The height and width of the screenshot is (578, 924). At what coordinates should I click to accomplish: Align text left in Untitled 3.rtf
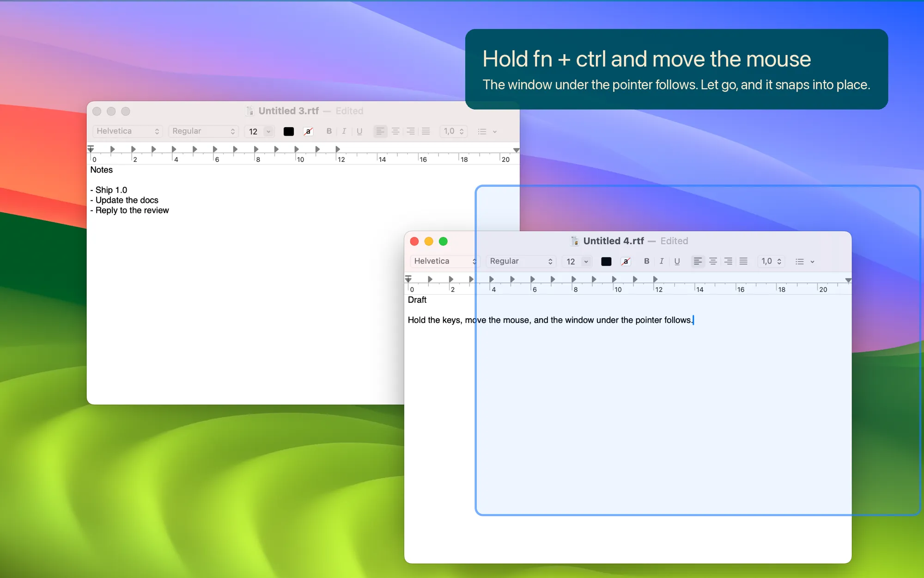tap(380, 131)
